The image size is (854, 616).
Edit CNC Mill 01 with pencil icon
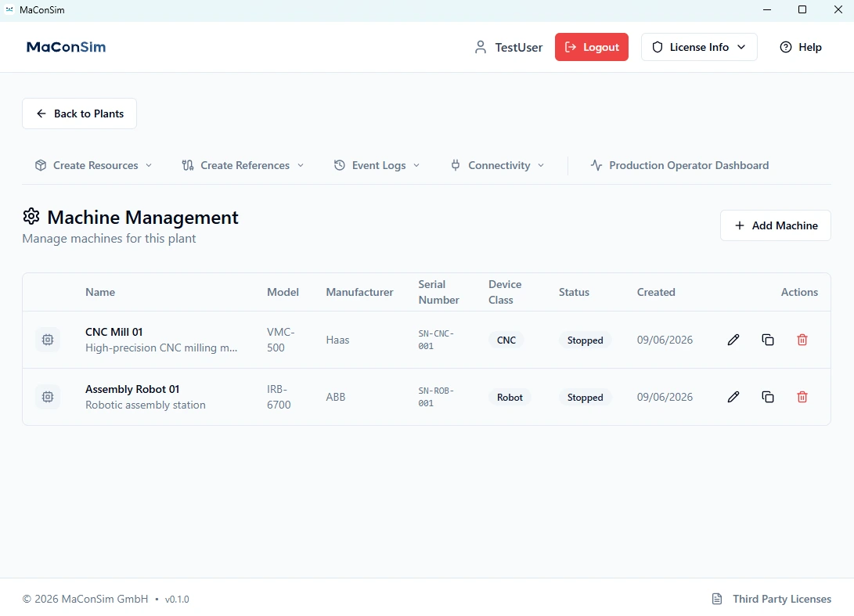(x=733, y=340)
